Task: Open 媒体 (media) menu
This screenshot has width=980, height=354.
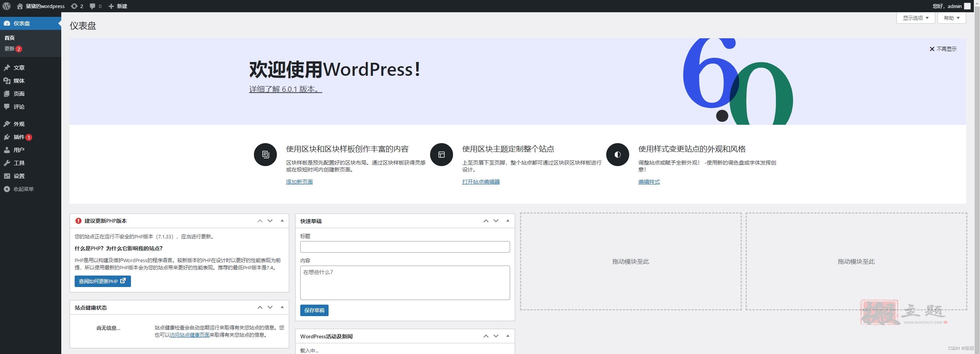Action: [31, 81]
